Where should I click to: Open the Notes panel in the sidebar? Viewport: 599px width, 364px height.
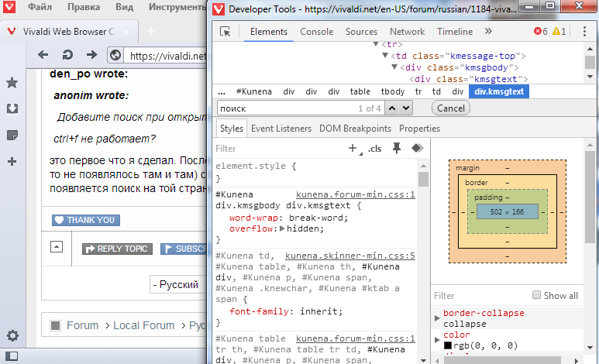pyautogui.click(x=12, y=136)
